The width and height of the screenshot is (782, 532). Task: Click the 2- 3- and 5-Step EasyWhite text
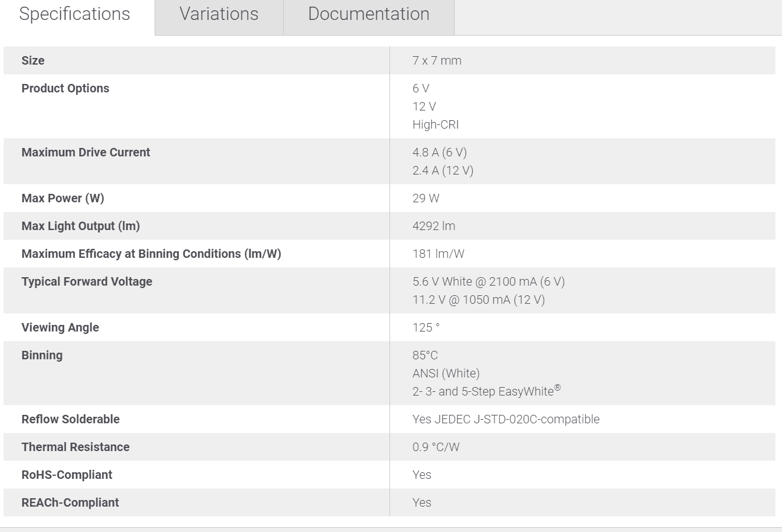tap(486, 391)
